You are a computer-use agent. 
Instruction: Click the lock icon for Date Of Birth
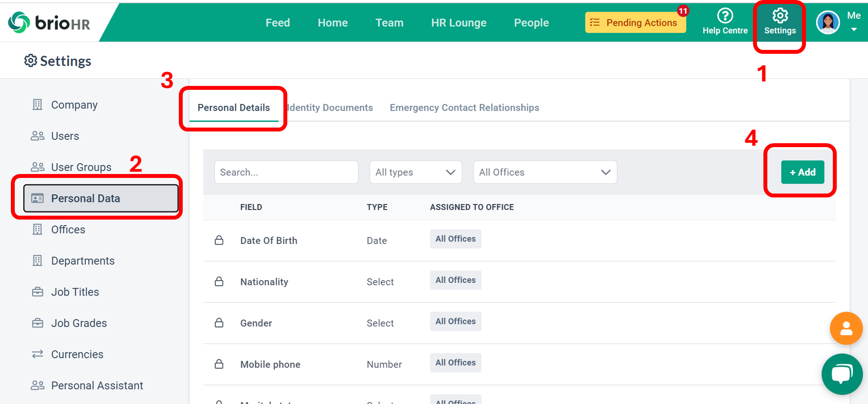point(219,240)
